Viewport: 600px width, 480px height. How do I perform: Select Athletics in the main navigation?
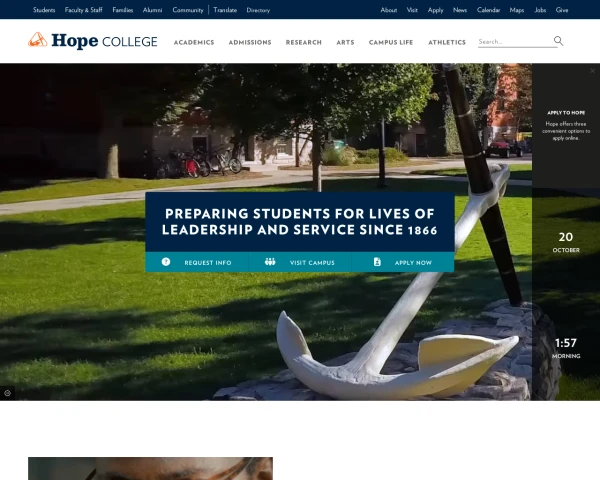[447, 42]
